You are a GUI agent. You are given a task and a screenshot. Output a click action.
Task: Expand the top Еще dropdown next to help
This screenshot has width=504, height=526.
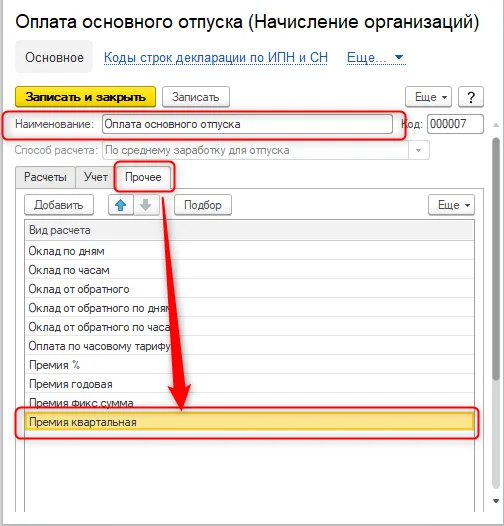[429, 97]
